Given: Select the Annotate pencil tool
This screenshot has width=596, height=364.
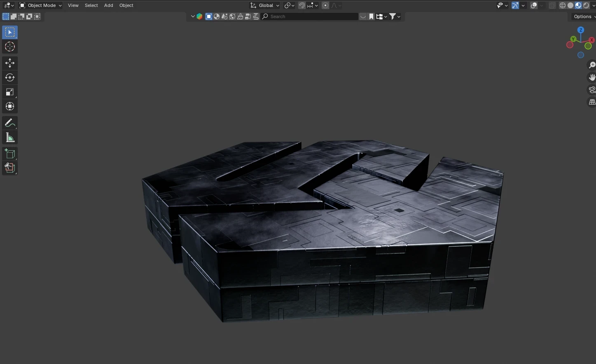Looking at the screenshot, I should tap(10, 123).
